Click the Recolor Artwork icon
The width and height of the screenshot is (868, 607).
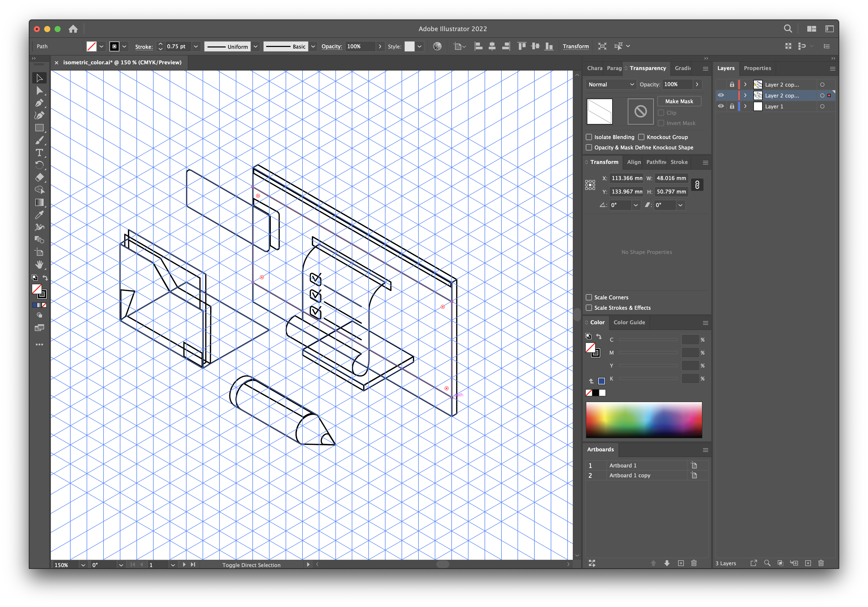(437, 46)
